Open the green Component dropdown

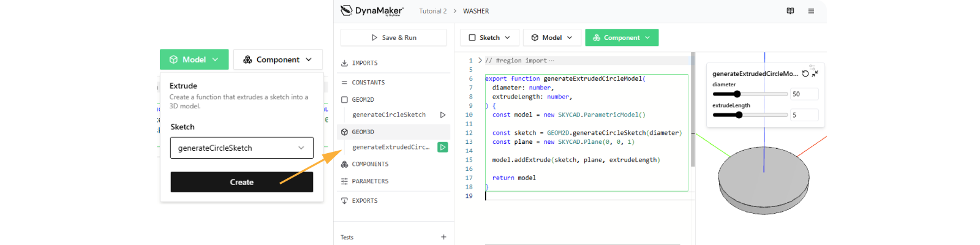coord(622,37)
